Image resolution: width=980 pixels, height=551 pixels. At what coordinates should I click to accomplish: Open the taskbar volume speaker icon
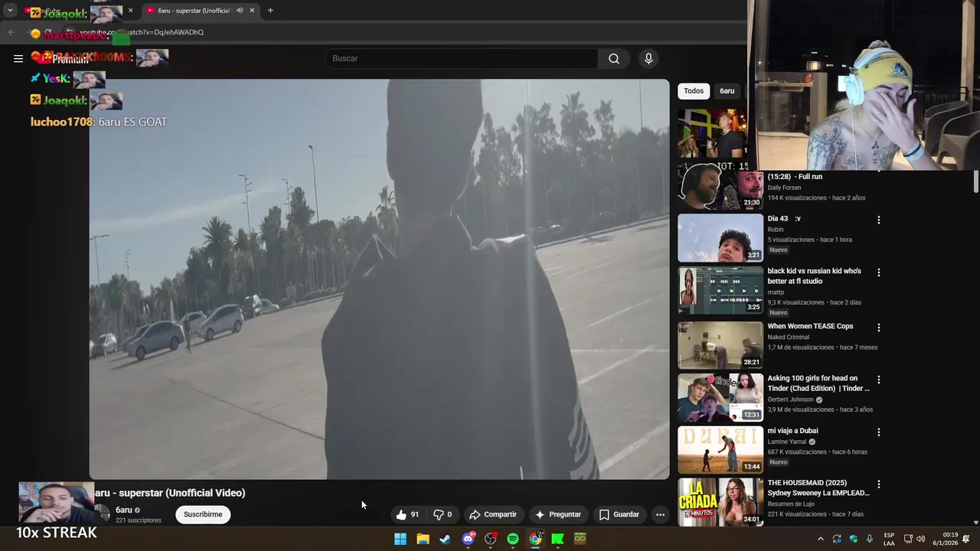(921, 539)
